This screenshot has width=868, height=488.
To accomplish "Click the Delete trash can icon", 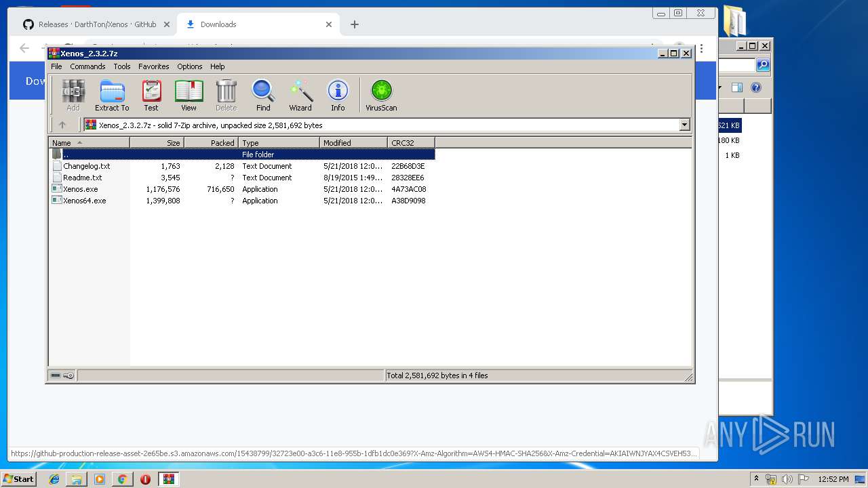I will click(x=226, y=95).
